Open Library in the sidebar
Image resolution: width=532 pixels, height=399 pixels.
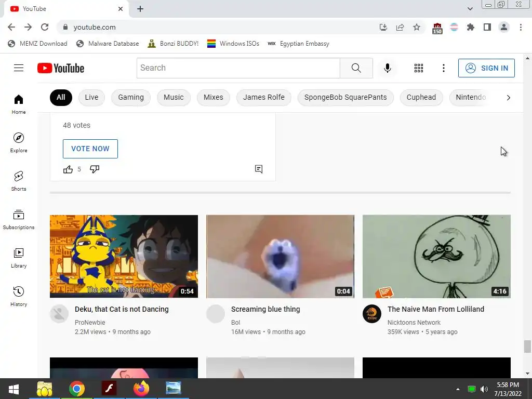pyautogui.click(x=19, y=258)
